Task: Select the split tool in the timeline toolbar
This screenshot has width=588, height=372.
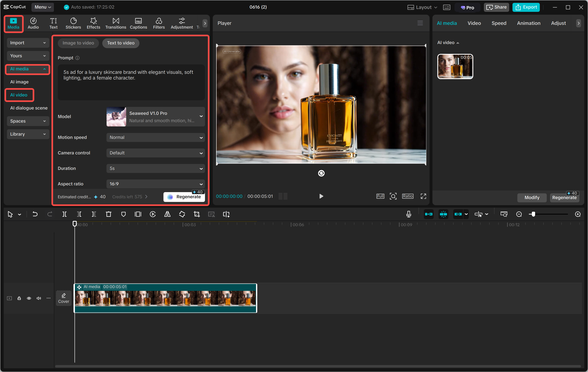Action: pos(65,214)
